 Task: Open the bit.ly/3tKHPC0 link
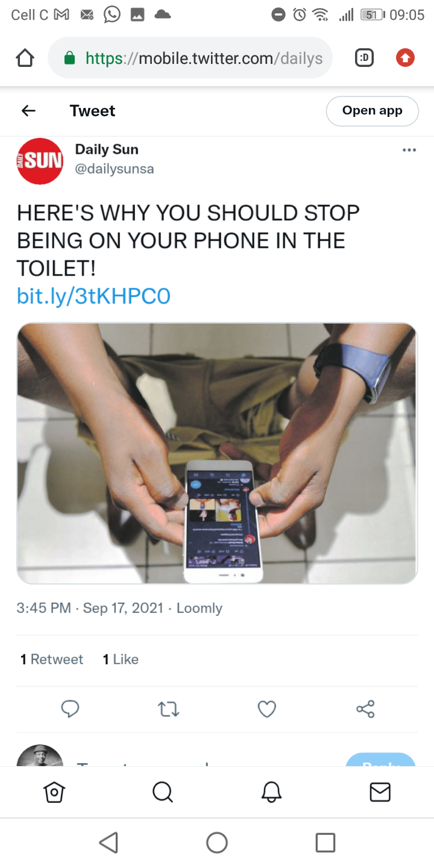pyautogui.click(x=93, y=296)
